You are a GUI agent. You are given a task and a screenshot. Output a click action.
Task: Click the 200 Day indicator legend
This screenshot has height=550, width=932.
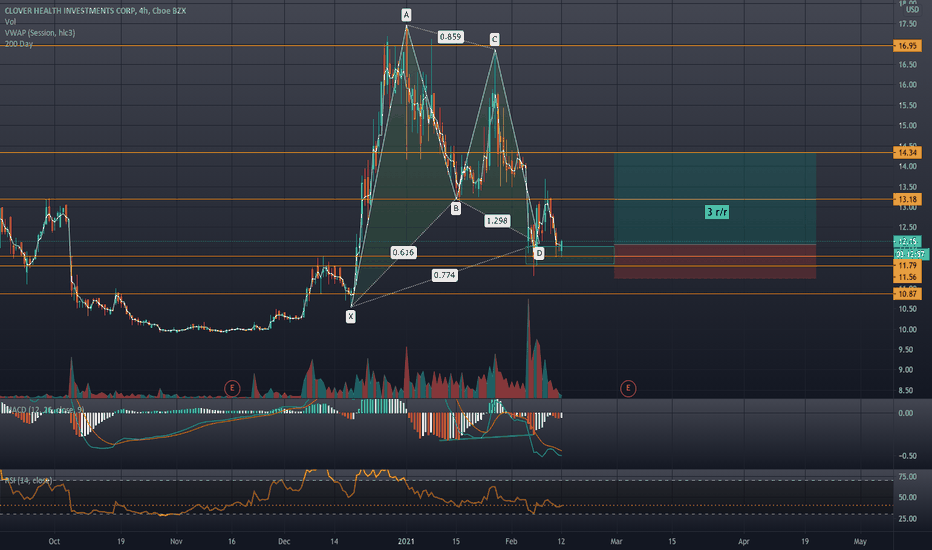pyautogui.click(x=18, y=44)
